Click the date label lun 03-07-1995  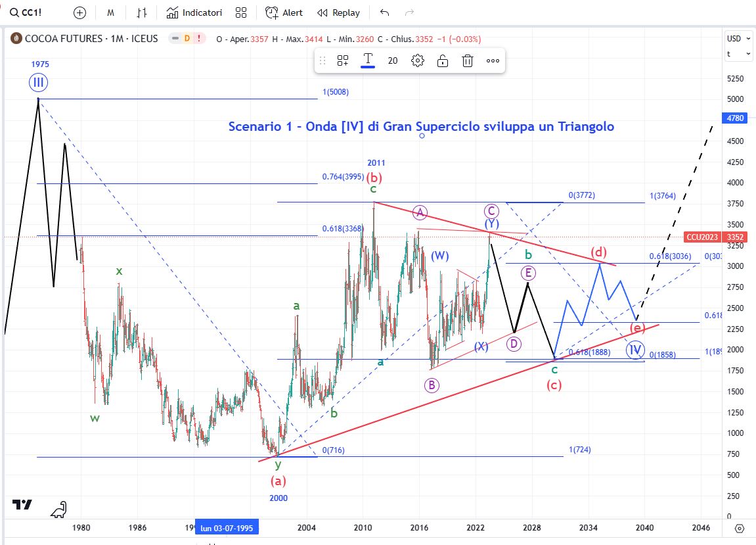227,528
